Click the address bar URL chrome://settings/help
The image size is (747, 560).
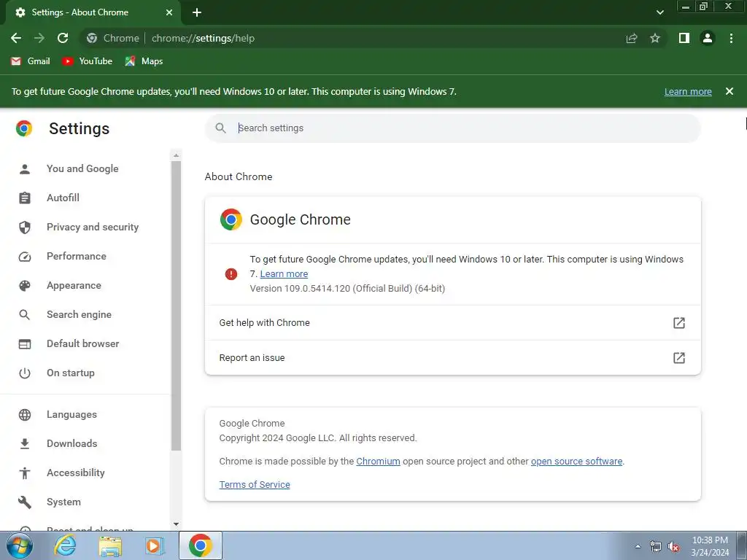pos(203,38)
